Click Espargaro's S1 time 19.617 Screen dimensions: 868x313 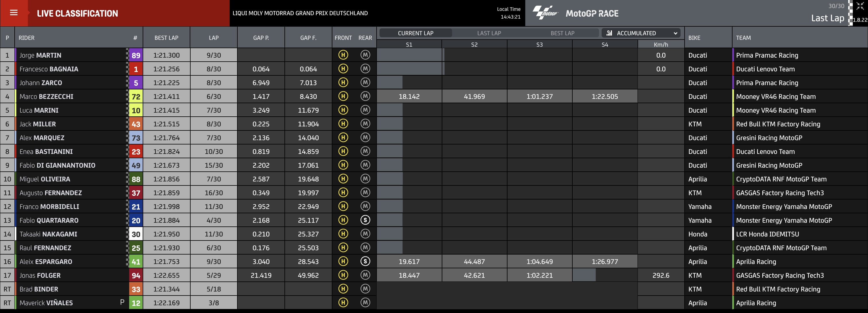[x=409, y=261]
